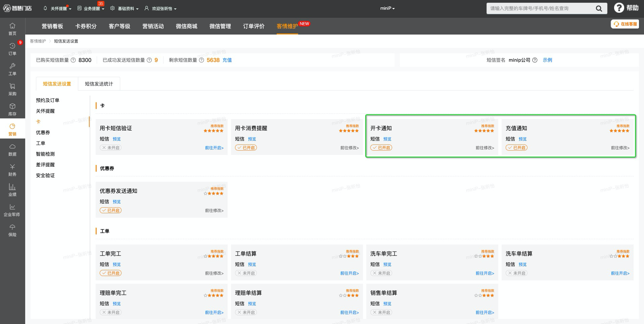Switch to 短信发送统计 tab
The width and height of the screenshot is (644, 324).
(99, 84)
